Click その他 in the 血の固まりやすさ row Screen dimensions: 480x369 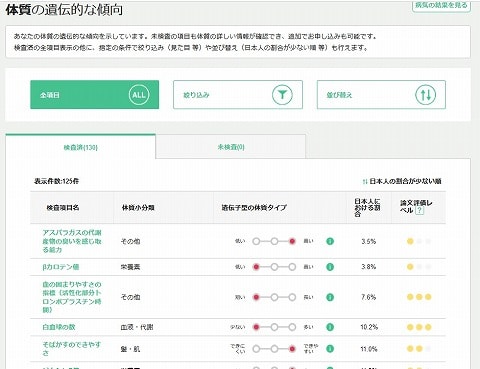click(130, 297)
